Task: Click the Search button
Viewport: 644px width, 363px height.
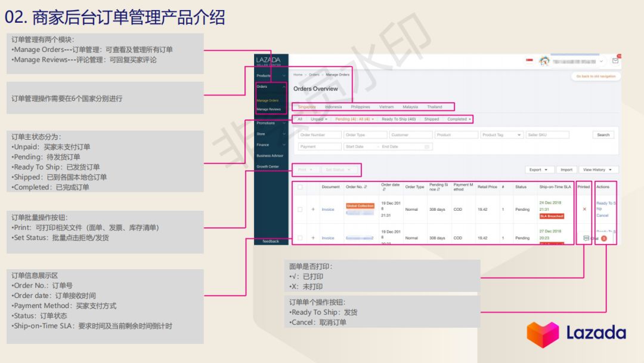Action: pos(603,135)
